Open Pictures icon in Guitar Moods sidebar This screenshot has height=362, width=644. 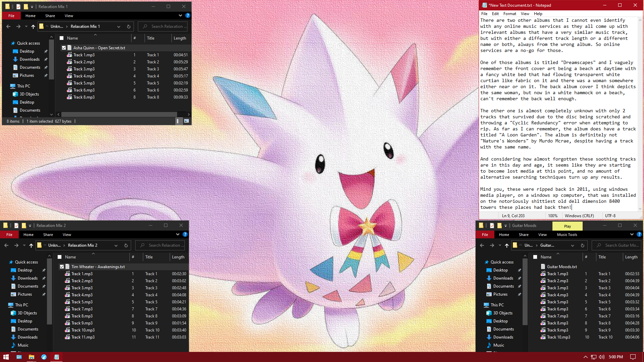489,294
